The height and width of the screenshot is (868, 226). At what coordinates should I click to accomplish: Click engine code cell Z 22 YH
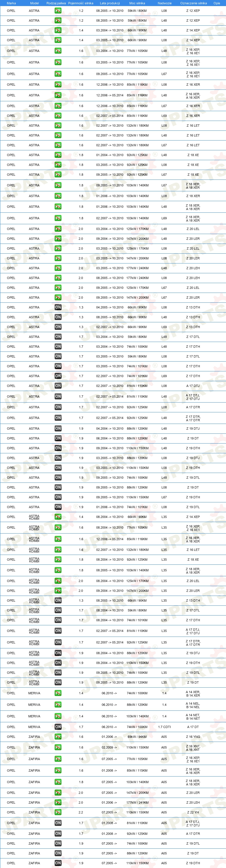coord(193,812)
